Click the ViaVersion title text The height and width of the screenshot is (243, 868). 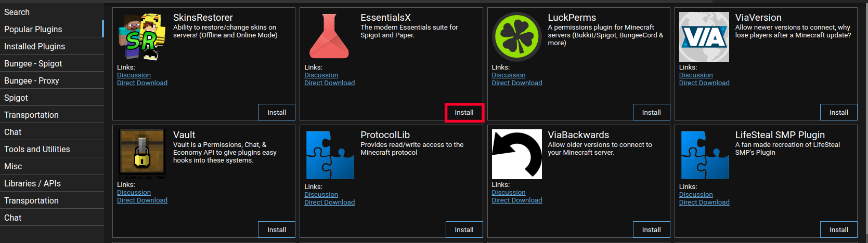(x=758, y=18)
